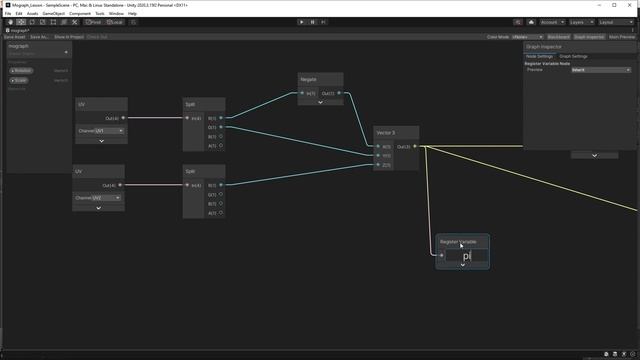Open the Window menu
The image size is (640, 360).
116,13
